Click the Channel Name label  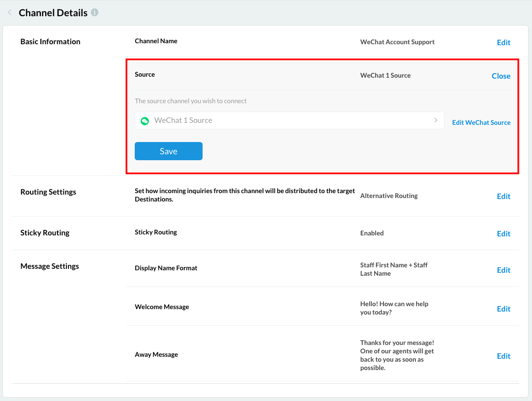click(x=156, y=41)
